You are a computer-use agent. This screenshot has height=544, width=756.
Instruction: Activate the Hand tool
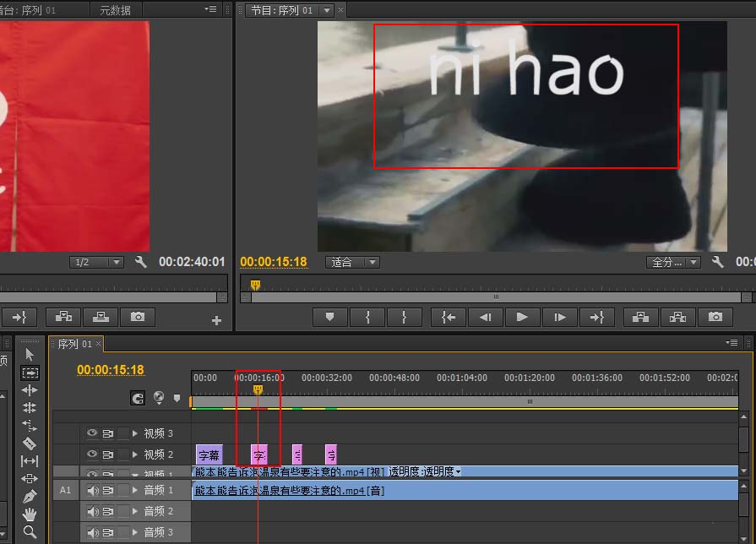click(29, 512)
